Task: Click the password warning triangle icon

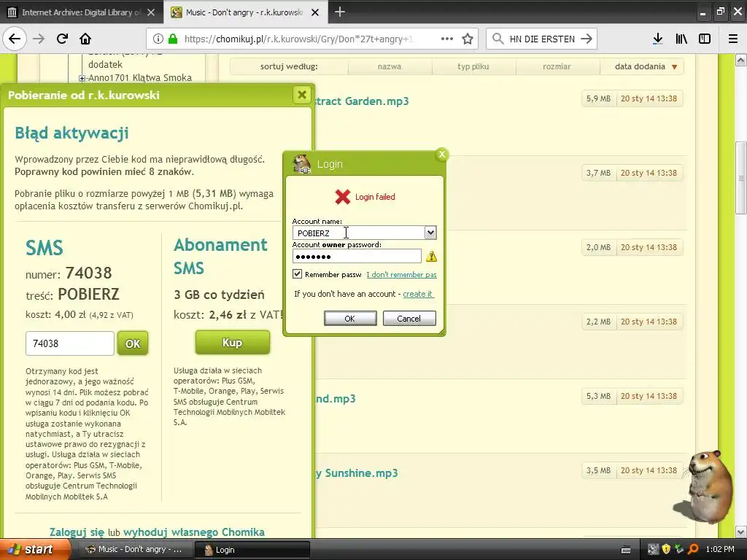Action: (x=431, y=257)
